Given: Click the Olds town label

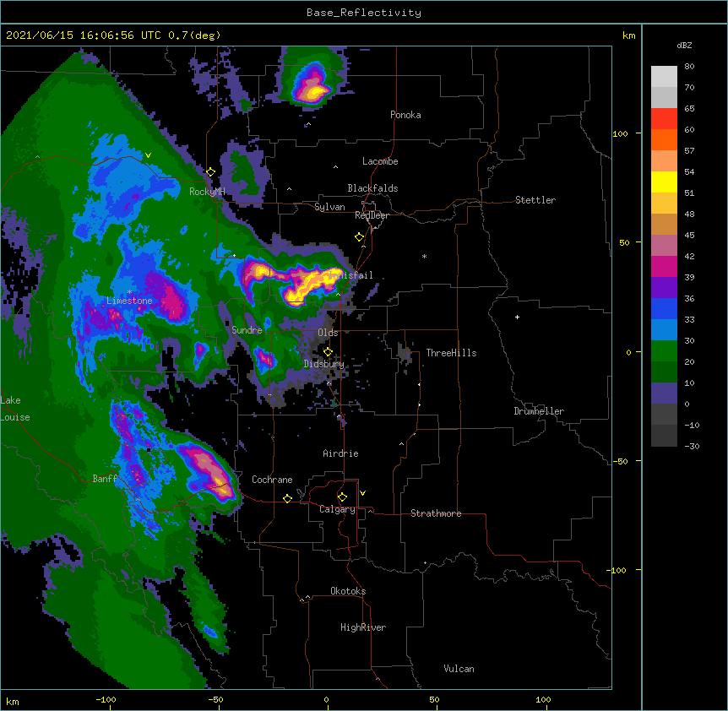Looking at the screenshot, I should 328,333.
